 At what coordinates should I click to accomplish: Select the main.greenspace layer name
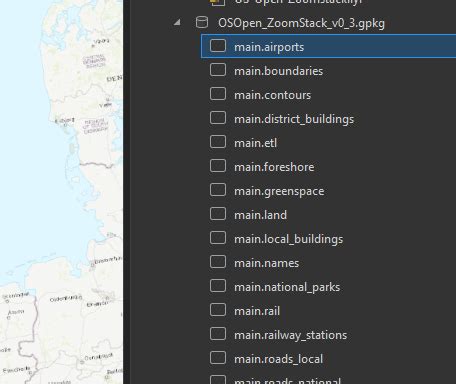279,191
